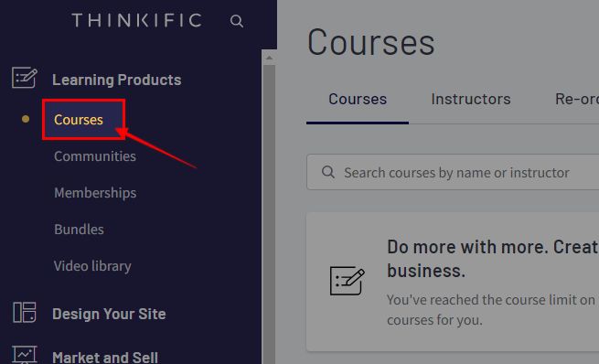Click the Market and Sell chart icon

click(25, 355)
